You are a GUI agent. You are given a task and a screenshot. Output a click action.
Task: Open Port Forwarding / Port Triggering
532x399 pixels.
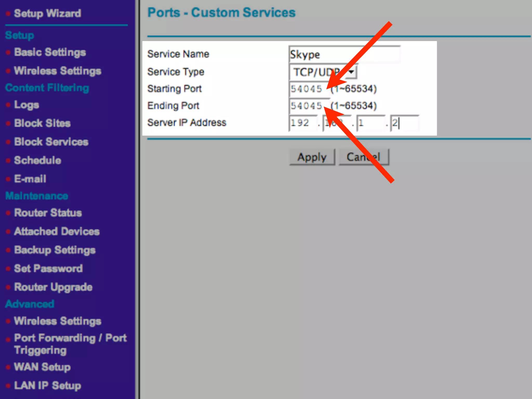[x=70, y=338]
